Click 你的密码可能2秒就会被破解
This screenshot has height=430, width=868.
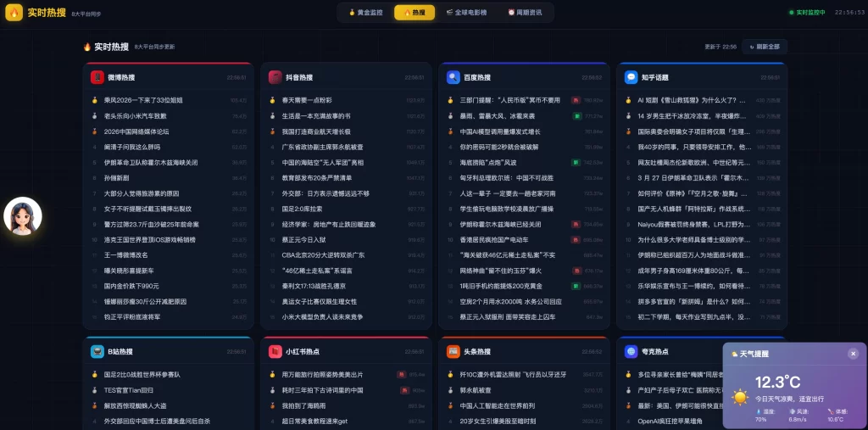pos(499,147)
